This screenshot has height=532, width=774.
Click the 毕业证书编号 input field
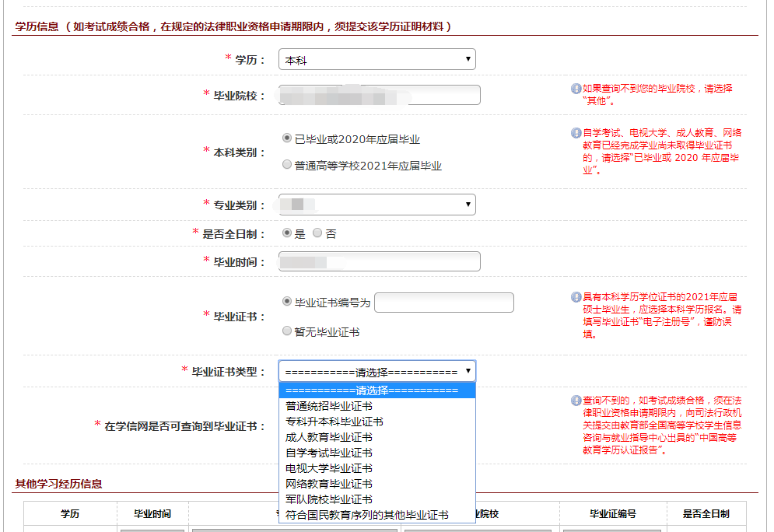(x=444, y=303)
